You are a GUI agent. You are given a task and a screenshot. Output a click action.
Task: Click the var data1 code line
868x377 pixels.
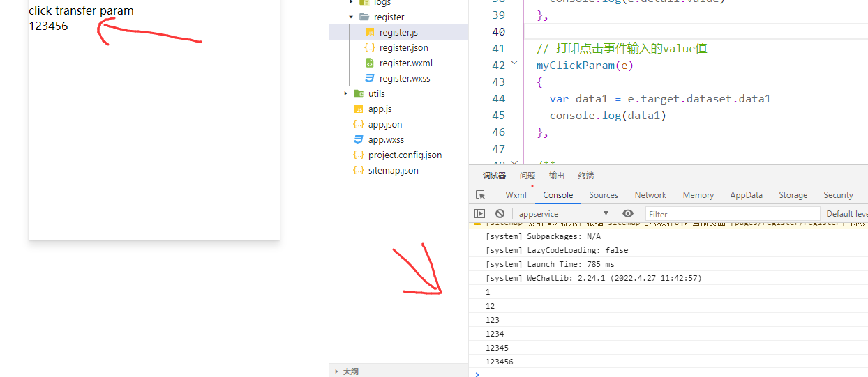tap(660, 99)
